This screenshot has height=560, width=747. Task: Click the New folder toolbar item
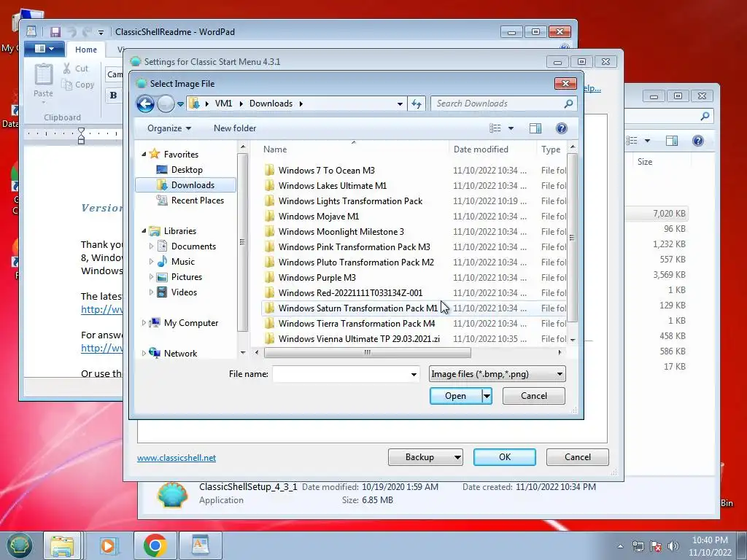(235, 128)
